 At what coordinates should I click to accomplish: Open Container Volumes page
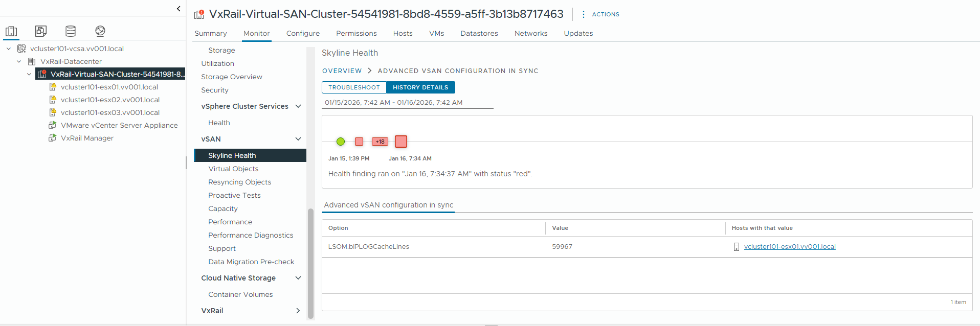pyautogui.click(x=240, y=294)
